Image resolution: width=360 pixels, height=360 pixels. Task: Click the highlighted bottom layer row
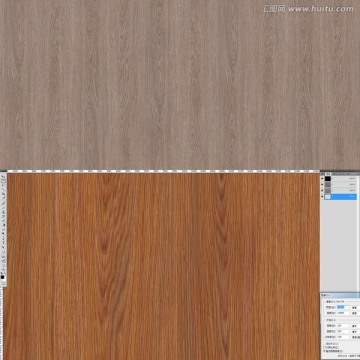click(x=340, y=197)
